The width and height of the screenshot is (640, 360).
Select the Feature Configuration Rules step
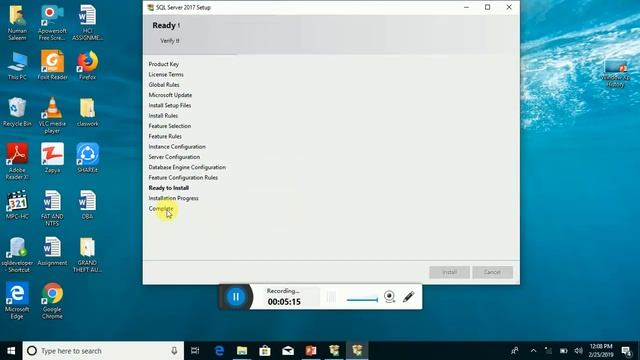click(x=183, y=178)
